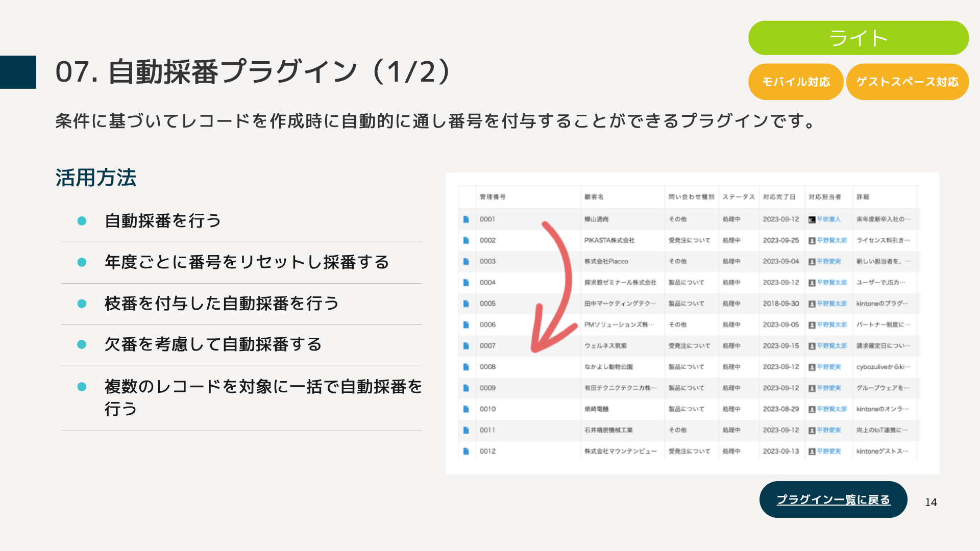The height and width of the screenshot is (551, 980).
Task: Open record icon for row 0012
Action: pos(465,451)
